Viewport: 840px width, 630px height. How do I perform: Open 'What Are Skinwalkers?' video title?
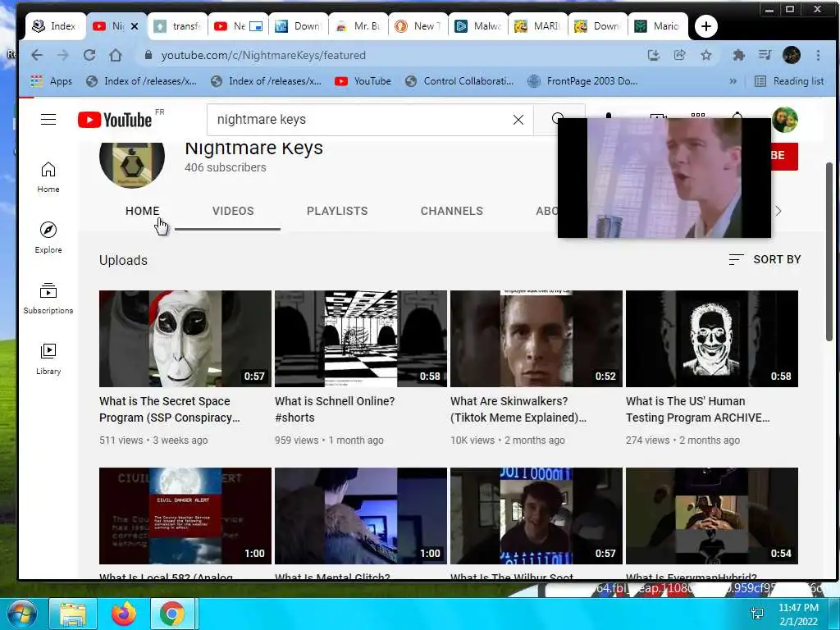pyautogui.click(x=518, y=409)
